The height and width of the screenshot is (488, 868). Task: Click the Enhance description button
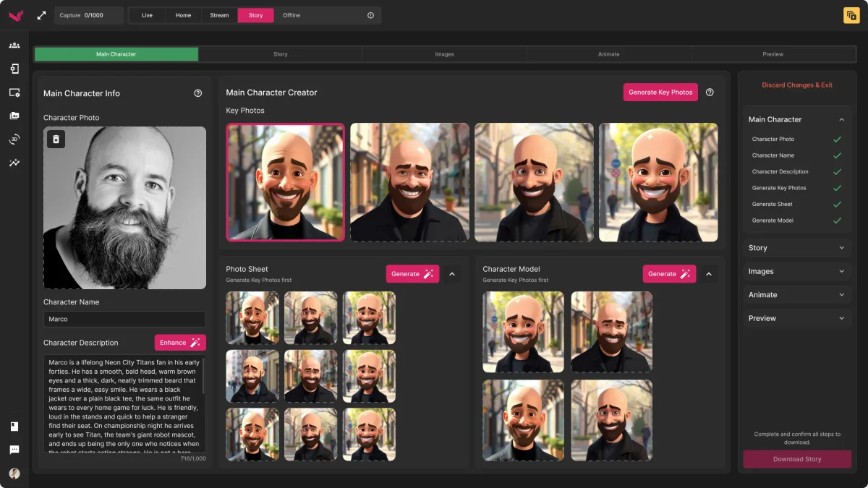tap(180, 343)
